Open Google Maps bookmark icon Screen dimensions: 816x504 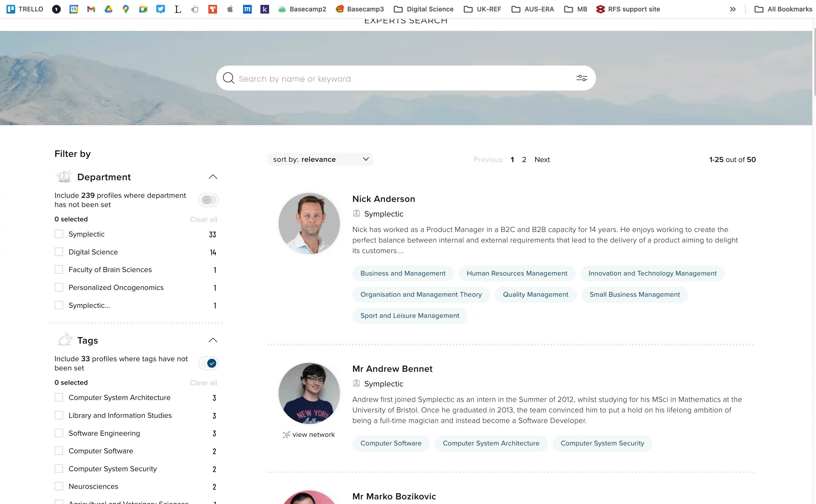pos(126,9)
